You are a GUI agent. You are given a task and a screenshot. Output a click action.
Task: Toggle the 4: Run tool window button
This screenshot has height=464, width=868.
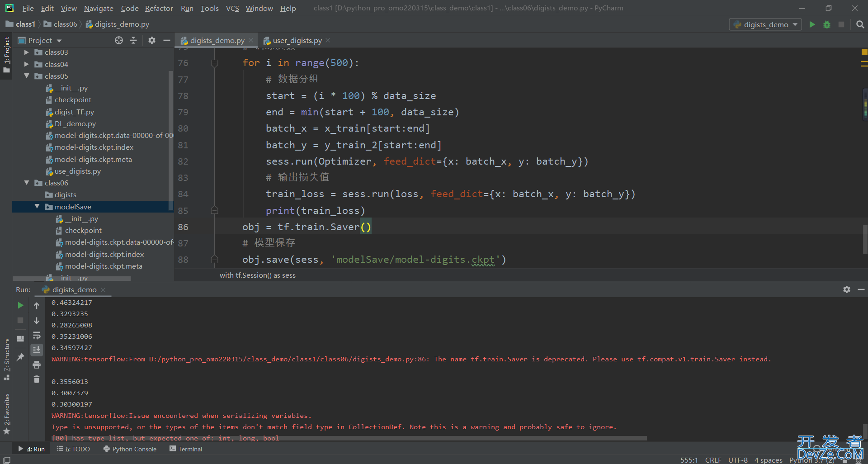(32, 449)
